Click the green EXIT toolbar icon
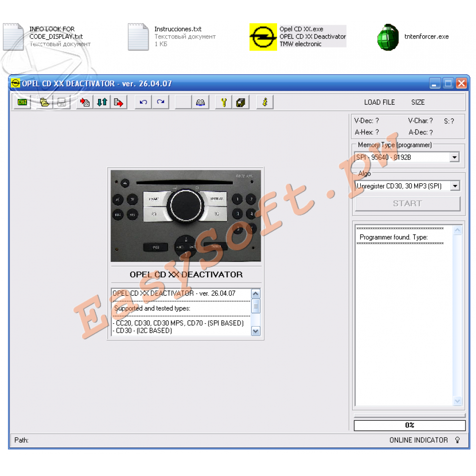 tap(22, 102)
